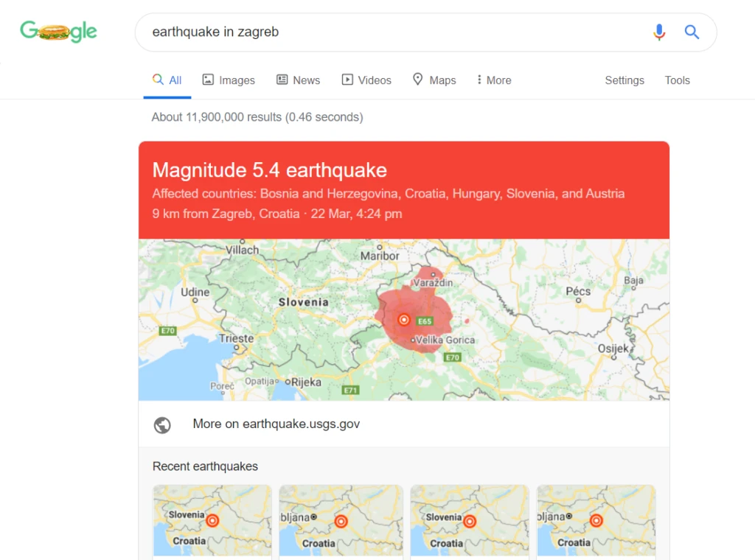This screenshot has height=560, width=755.
Task: Open the Settings menu
Action: 624,80
